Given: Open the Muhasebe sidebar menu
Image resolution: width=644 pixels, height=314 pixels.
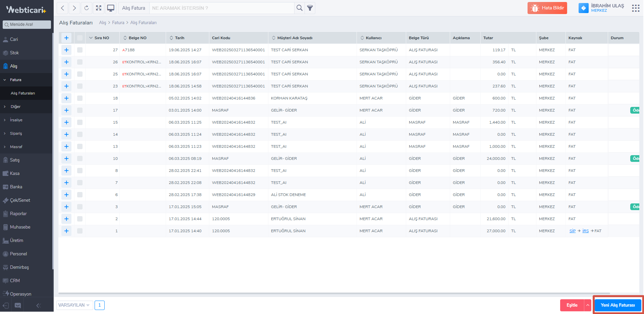Looking at the screenshot, I should pos(20,227).
